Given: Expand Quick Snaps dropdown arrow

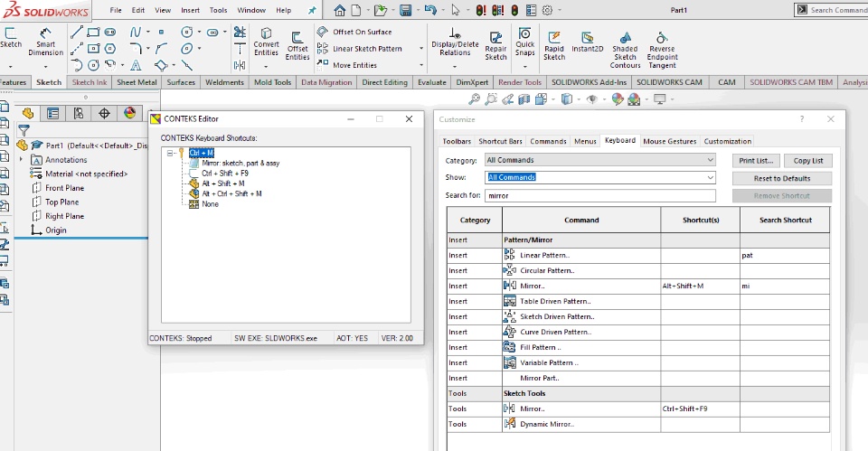Looking at the screenshot, I should pyautogui.click(x=524, y=66).
